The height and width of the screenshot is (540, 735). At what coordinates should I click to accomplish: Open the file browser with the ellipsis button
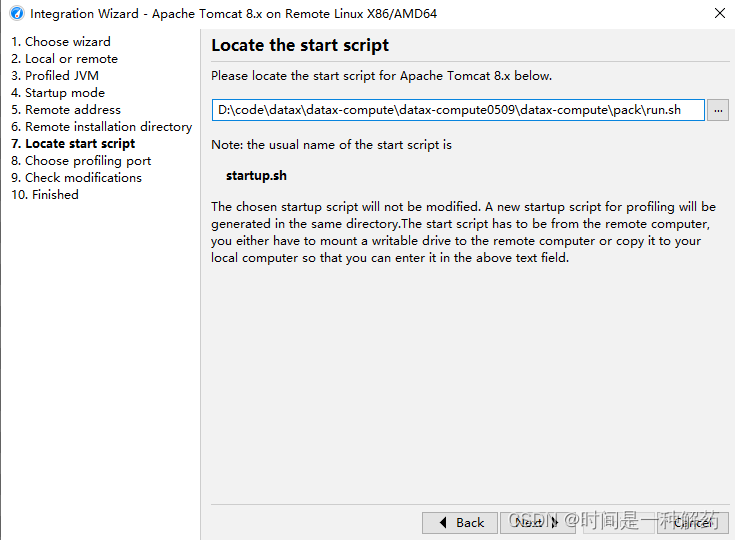pyautogui.click(x=718, y=110)
